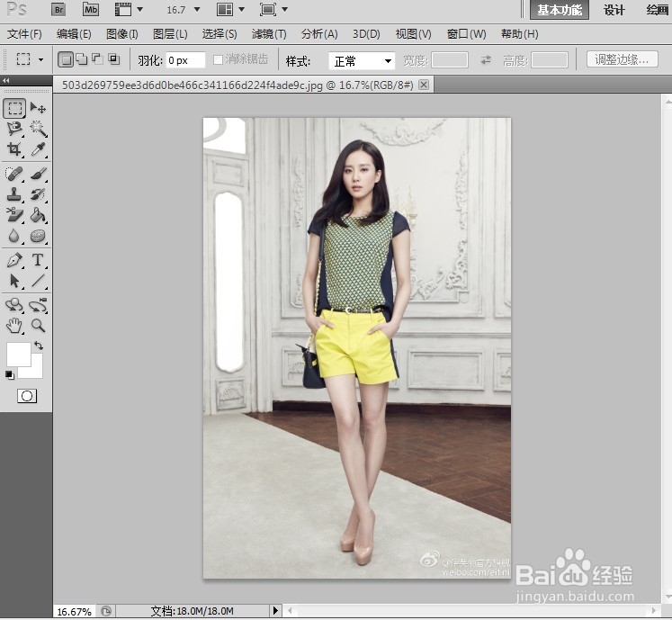Switch to the 设计 workspace
Screen dimensions: 672x620
pos(614,10)
